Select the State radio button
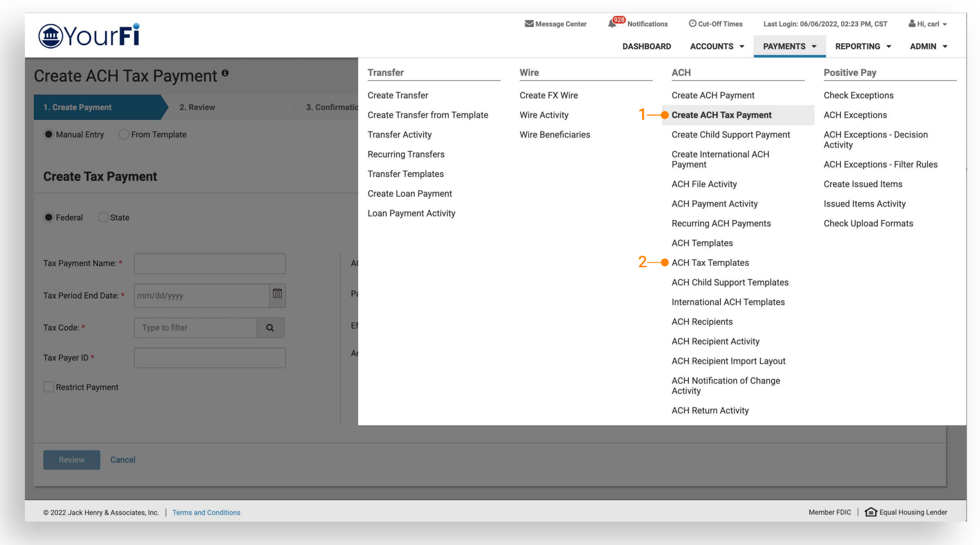980x545 pixels. 103,217
